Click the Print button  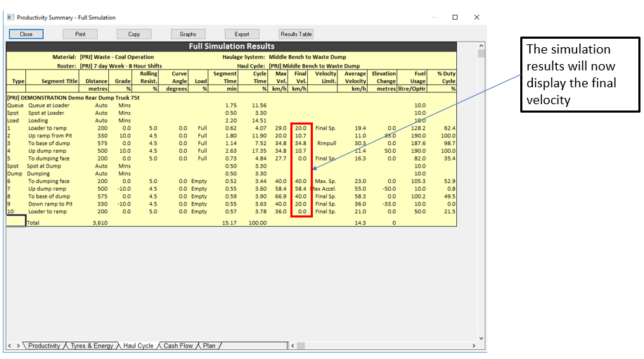[x=80, y=34]
